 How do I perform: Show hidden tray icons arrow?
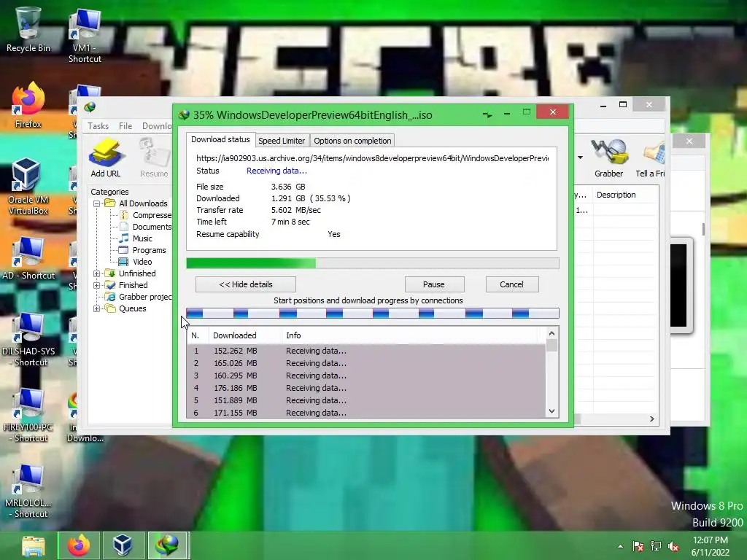620,546
